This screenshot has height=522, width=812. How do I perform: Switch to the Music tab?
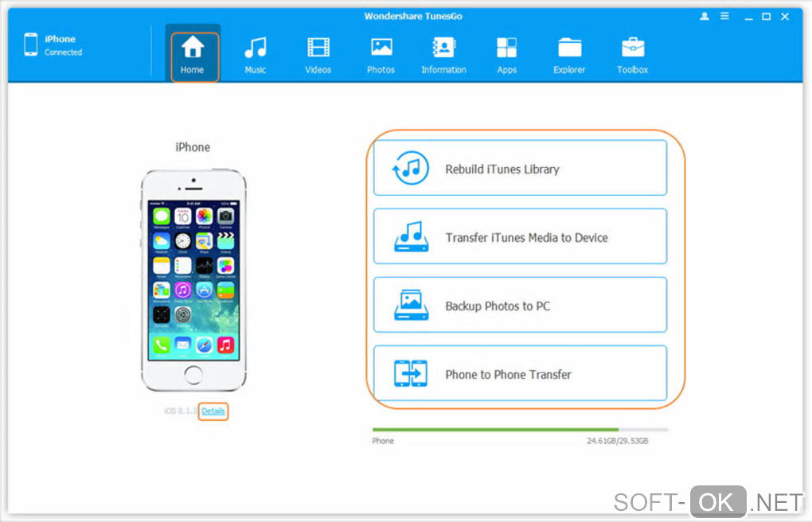256,54
